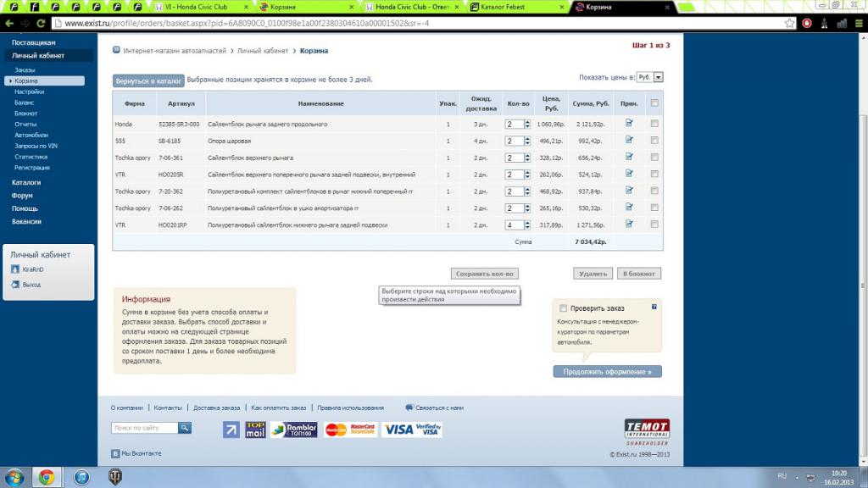Screen dimensions: 868x488
Task: Click quantity spinner arrows for 52385-SR3-000
Action: (x=527, y=125)
